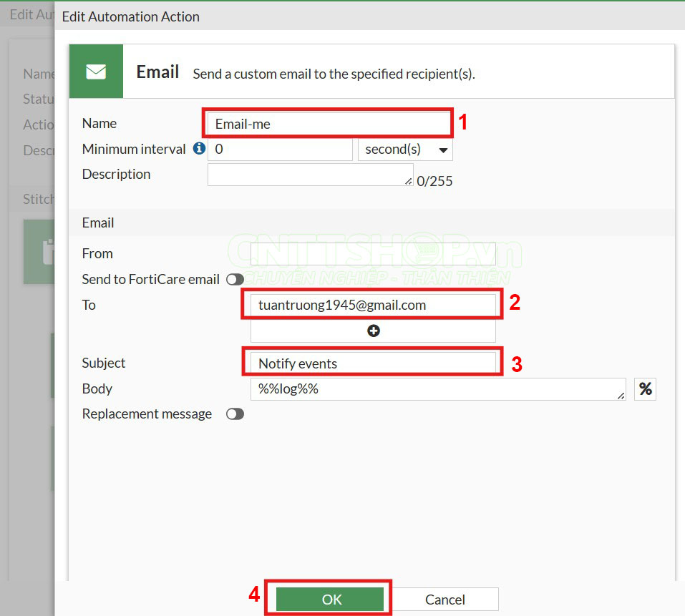The height and width of the screenshot is (616, 685).
Task: Click into the Description text area
Action: point(308,175)
